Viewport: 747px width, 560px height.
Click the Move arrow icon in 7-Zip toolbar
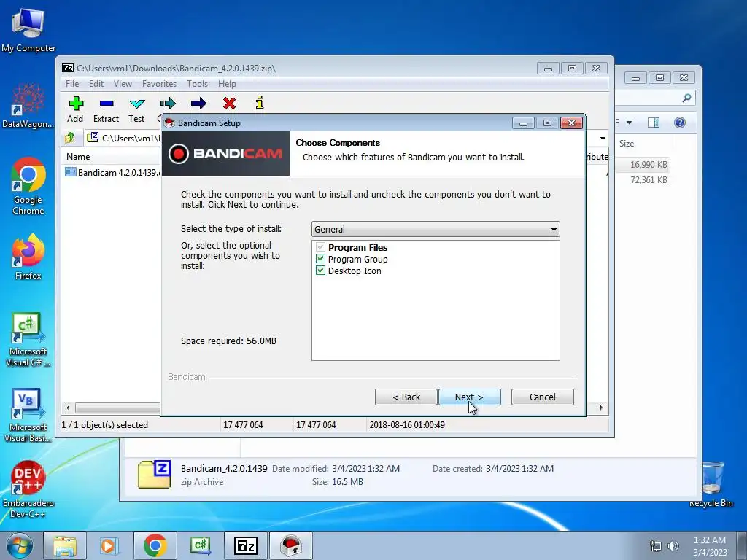(x=198, y=104)
